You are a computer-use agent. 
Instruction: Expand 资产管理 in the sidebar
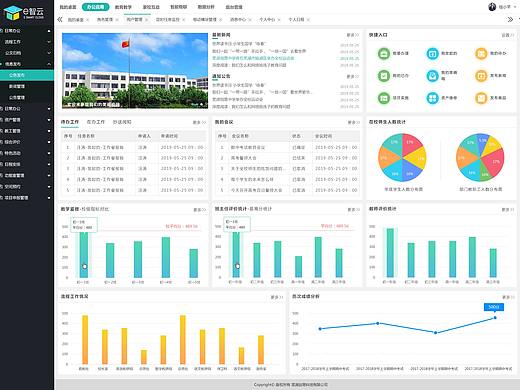point(49,120)
